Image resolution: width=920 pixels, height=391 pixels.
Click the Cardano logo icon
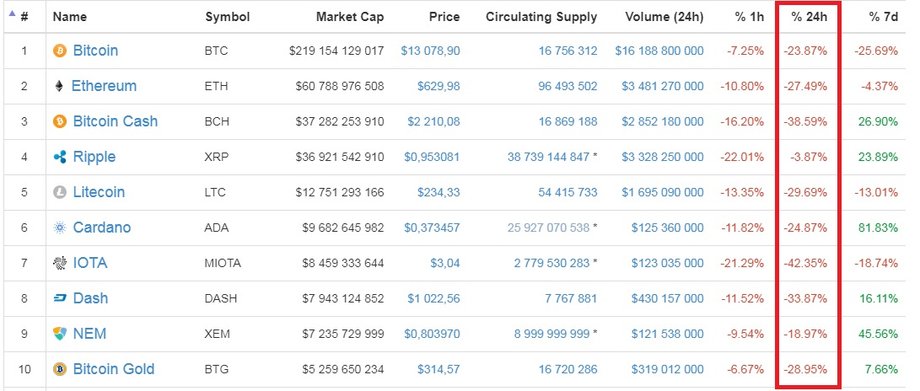(x=60, y=228)
